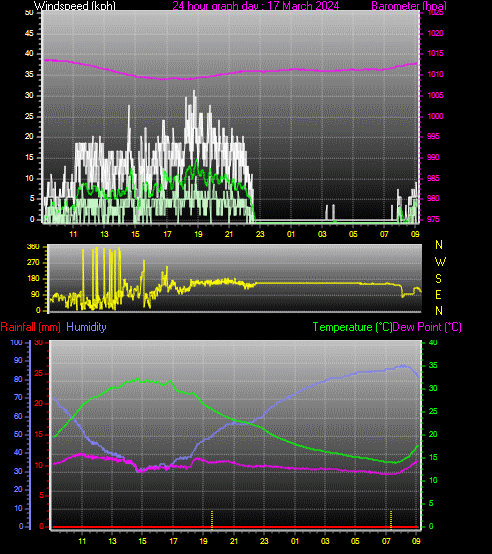Click the Barometer (hpa) axis title
492x554 pixels.
click(x=409, y=6)
